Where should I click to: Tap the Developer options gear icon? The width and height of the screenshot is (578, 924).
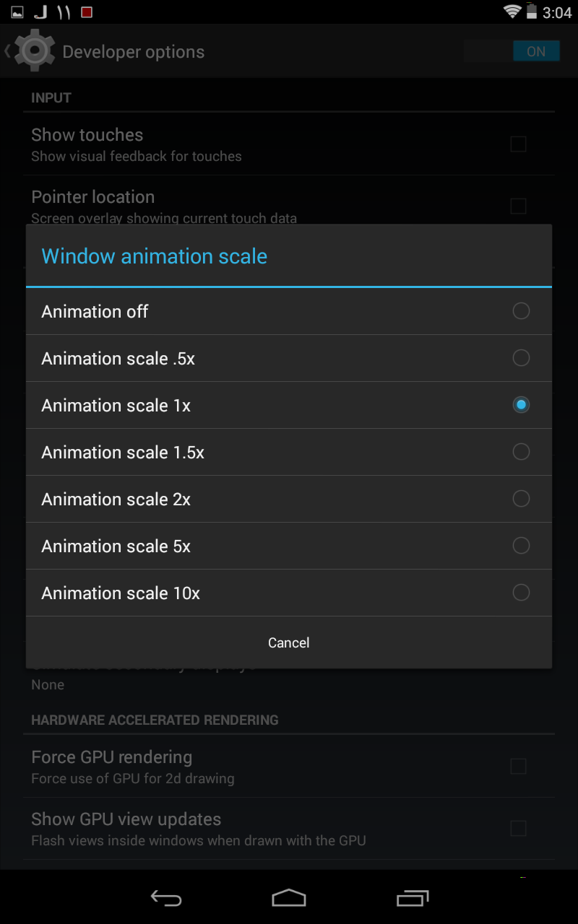34,51
